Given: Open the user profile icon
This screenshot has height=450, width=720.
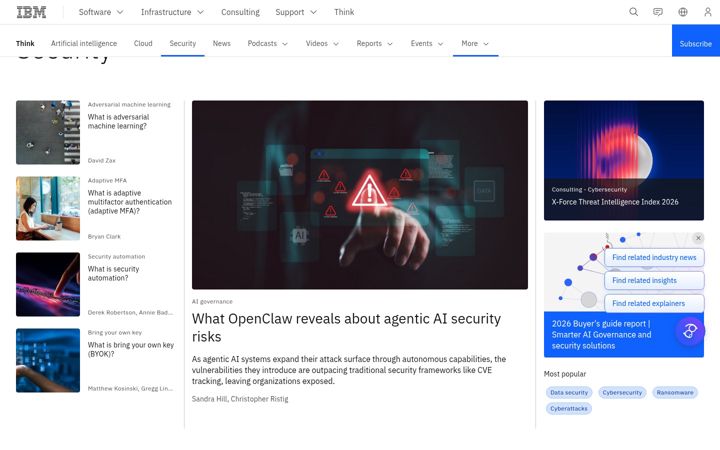Looking at the screenshot, I should 708,12.
